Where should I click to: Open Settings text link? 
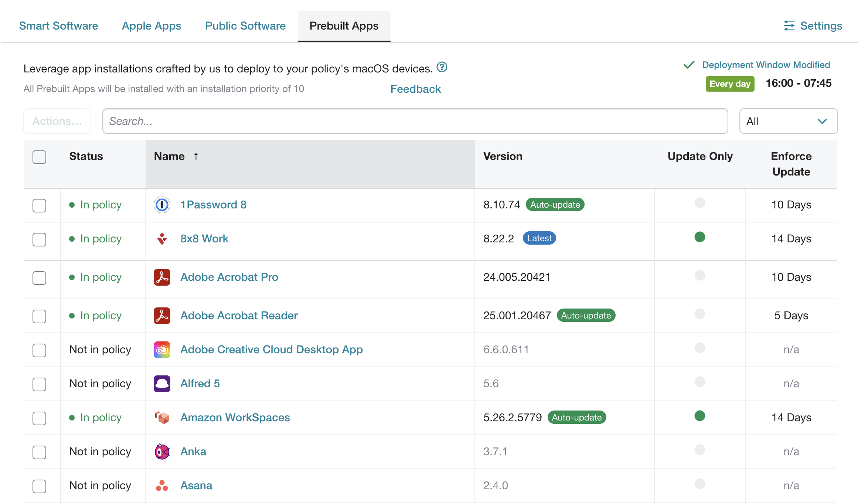pos(821,26)
